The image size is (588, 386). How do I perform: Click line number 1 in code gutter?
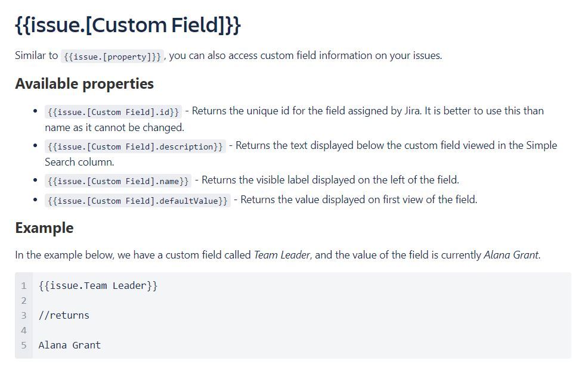pyautogui.click(x=24, y=285)
